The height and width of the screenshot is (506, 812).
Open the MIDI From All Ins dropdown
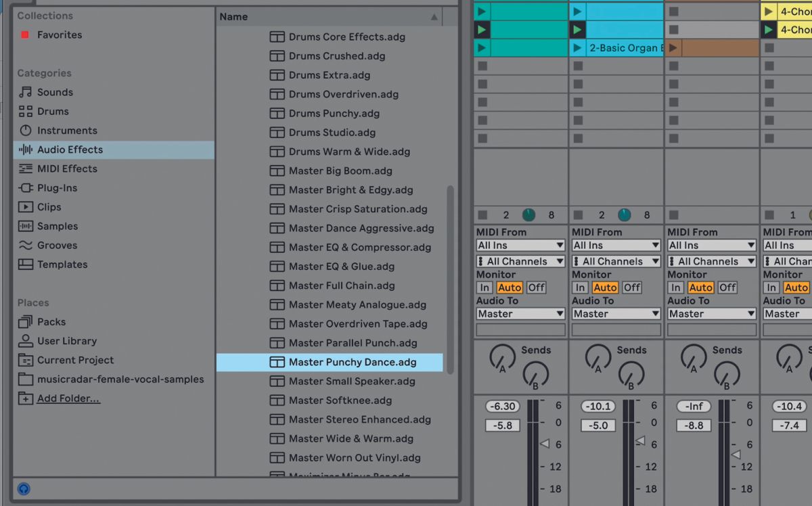pyautogui.click(x=520, y=245)
